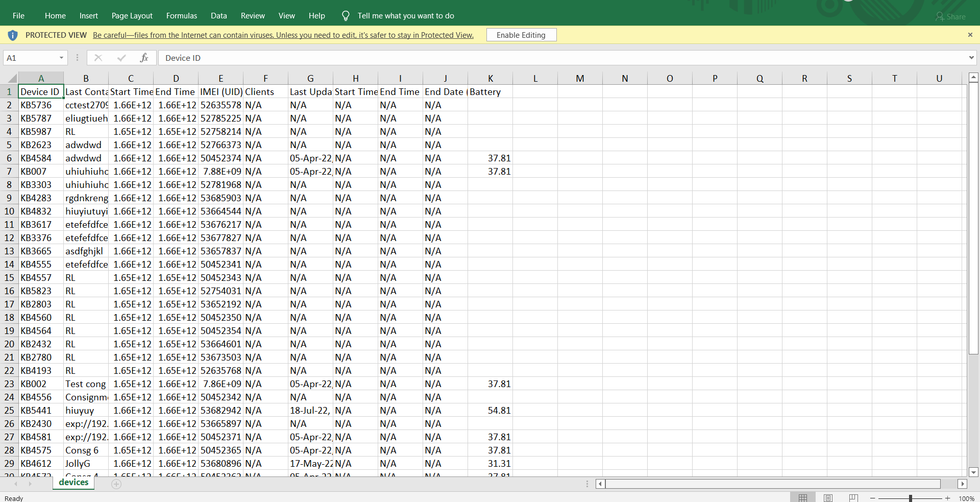Click the cell with cctest2709 contact

(86, 105)
